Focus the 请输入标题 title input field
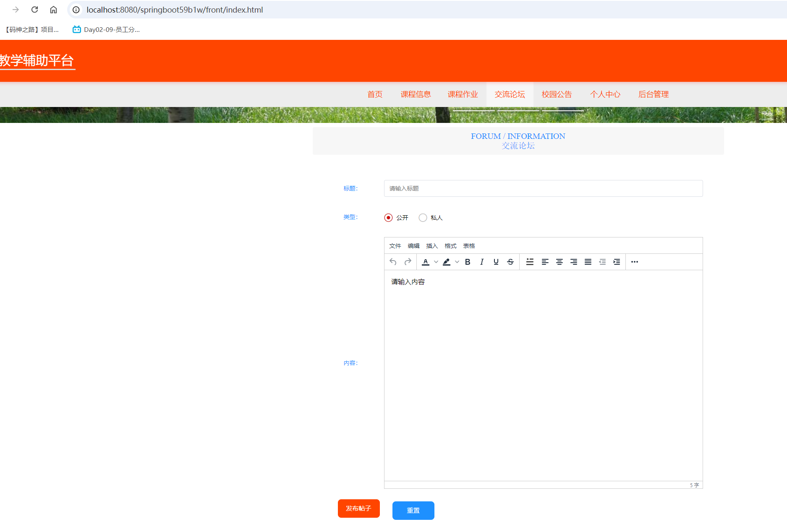 543,188
